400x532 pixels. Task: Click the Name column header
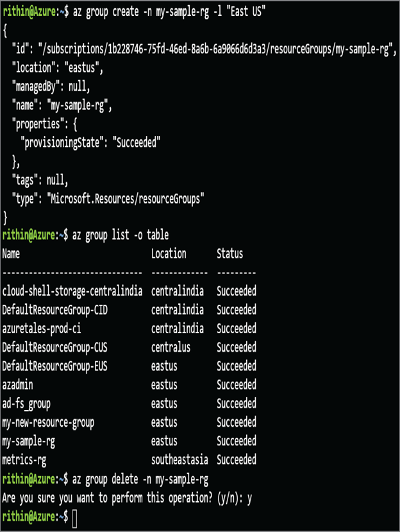[x=11, y=253]
